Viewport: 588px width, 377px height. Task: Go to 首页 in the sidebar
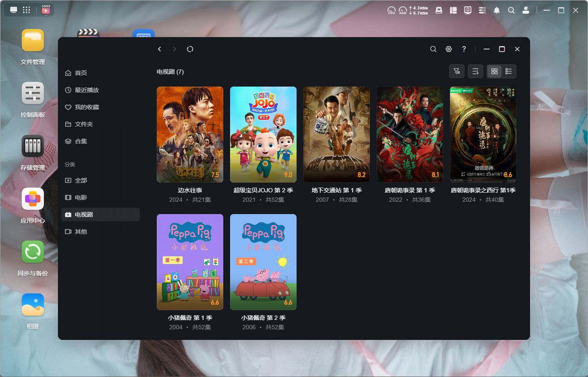101,73
